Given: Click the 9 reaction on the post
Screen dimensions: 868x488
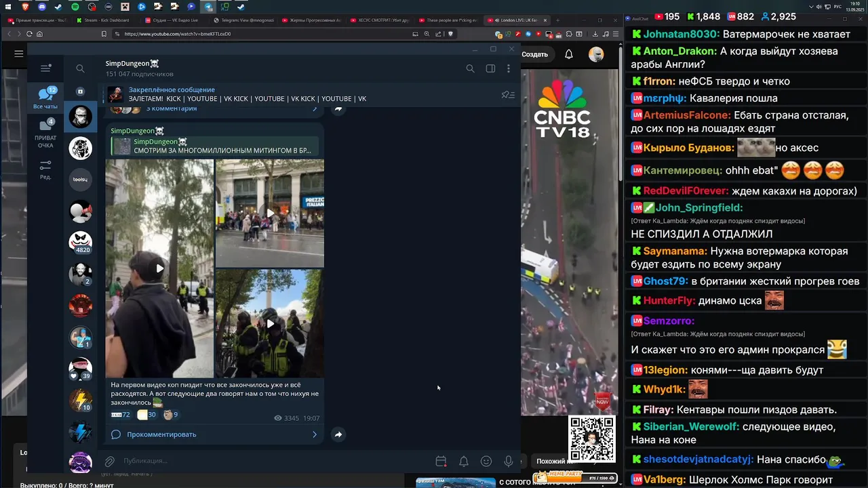Looking at the screenshot, I should coord(171,415).
